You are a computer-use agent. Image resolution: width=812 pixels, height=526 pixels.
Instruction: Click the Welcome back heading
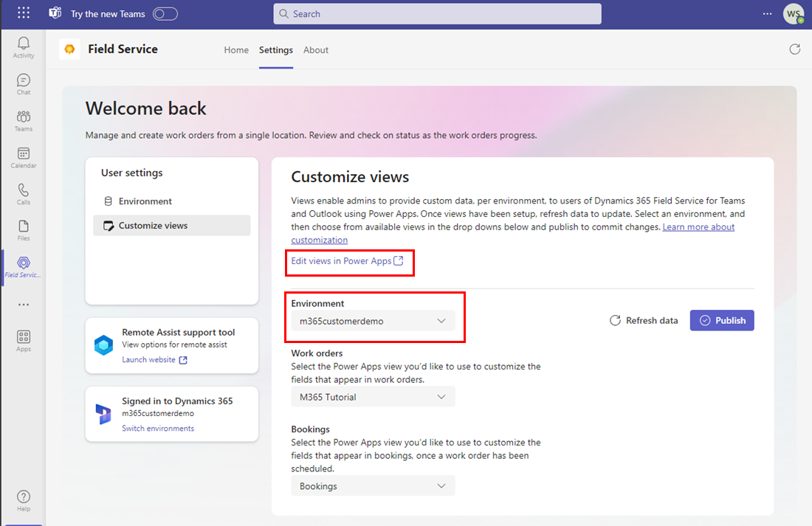(x=145, y=108)
